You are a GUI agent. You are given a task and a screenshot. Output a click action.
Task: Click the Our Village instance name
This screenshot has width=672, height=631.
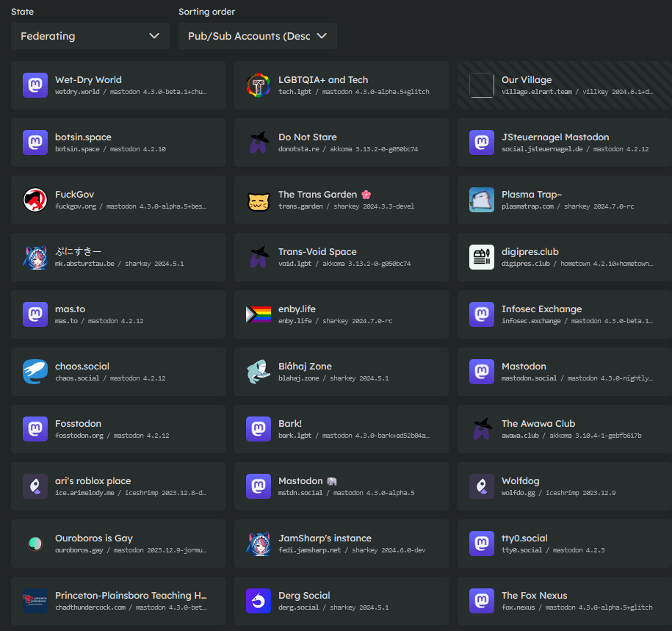(527, 80)
